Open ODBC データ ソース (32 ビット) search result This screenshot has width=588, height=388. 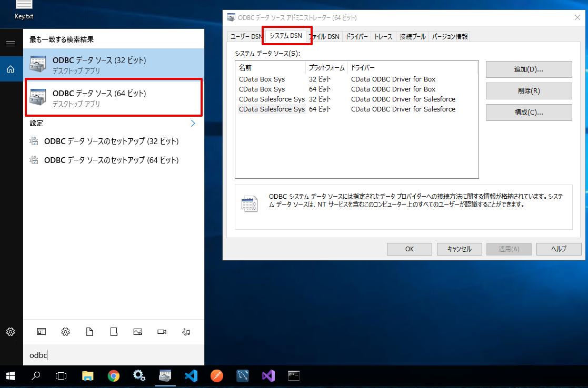coord(114,65)
